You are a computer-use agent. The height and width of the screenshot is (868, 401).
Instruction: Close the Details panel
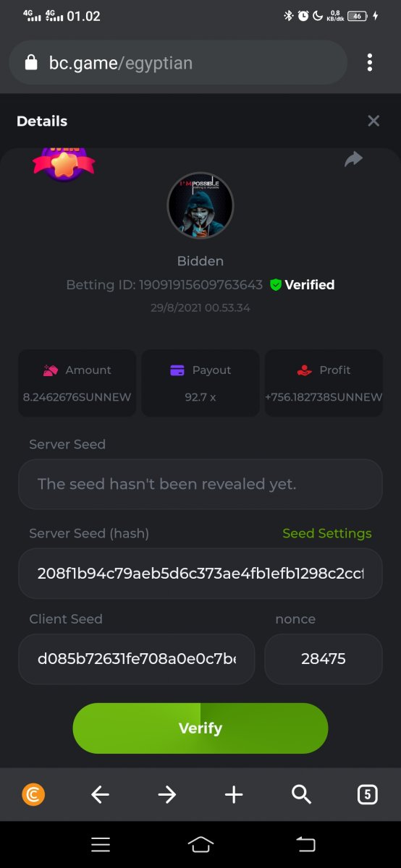(373, 121)
